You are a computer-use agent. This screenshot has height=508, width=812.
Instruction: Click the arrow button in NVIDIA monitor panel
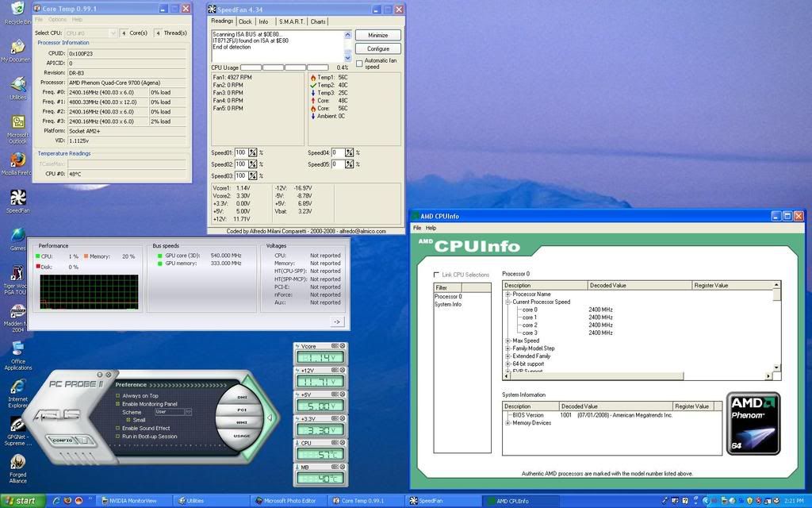coord(336,321)
